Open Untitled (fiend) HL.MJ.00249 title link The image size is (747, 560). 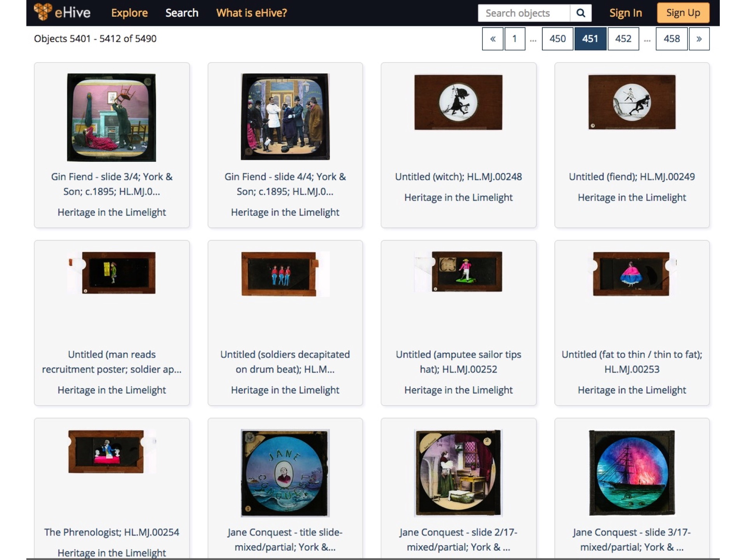pos(632,177)
